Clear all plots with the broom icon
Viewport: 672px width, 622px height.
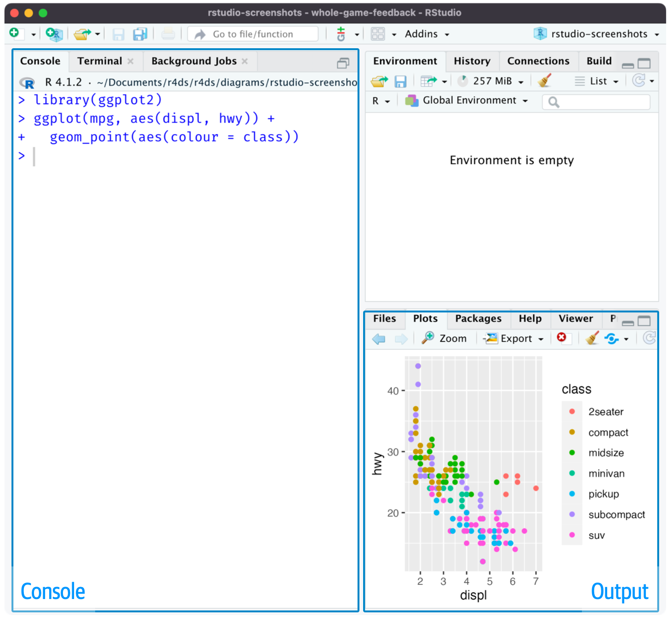[x=591, y=338]
